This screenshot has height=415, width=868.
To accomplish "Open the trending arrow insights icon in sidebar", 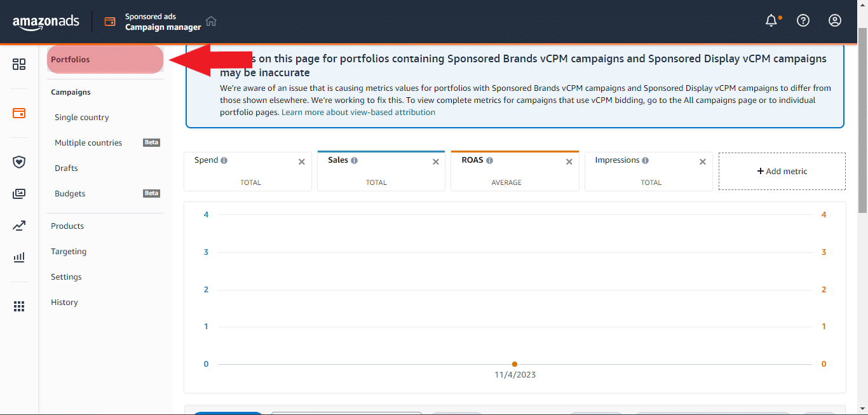I will pyautogui.click(x=19, y=226).
